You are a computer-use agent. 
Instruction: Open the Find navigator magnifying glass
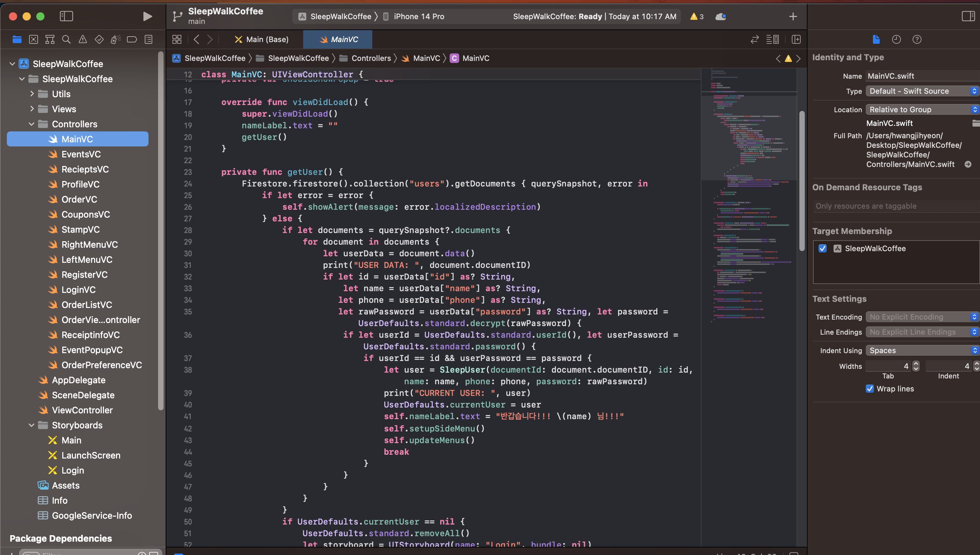pos(66,39)
